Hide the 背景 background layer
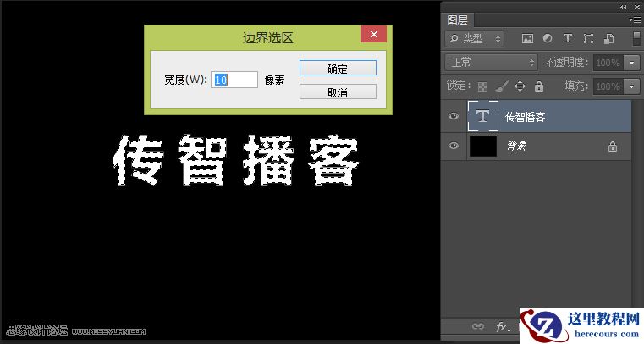644x344 pixels. tap(454, 146)
